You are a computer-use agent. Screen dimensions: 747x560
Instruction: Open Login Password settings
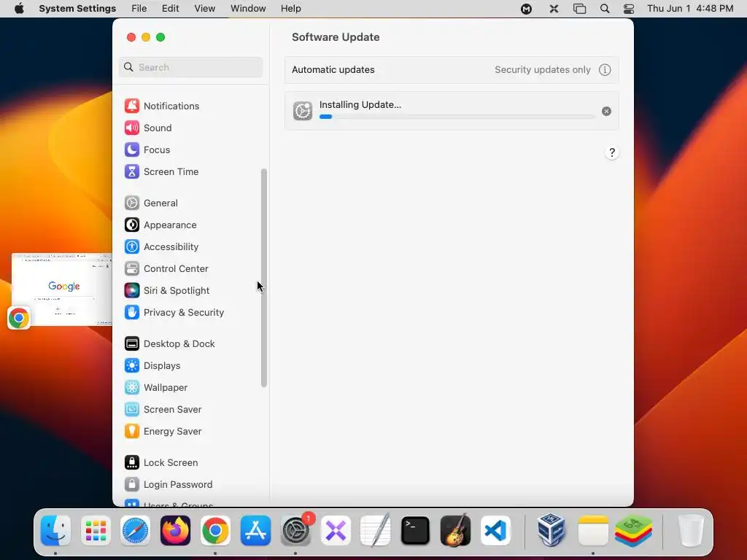point(169,485)
